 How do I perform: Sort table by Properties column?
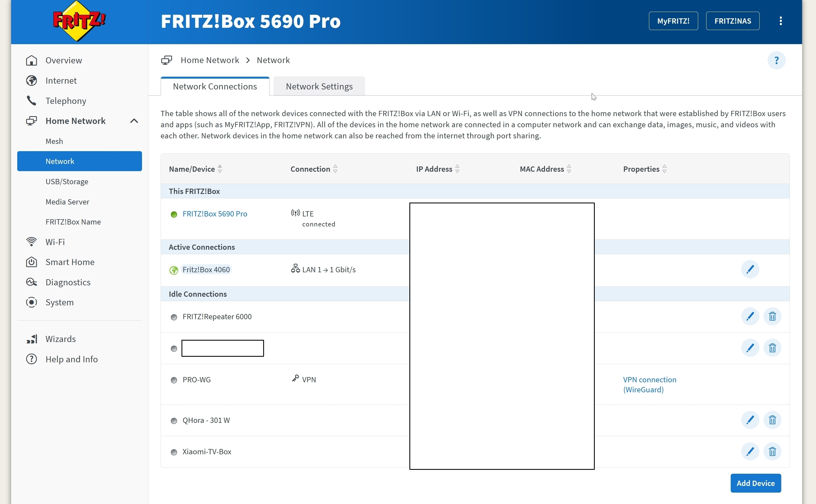[x=664, y=169]
